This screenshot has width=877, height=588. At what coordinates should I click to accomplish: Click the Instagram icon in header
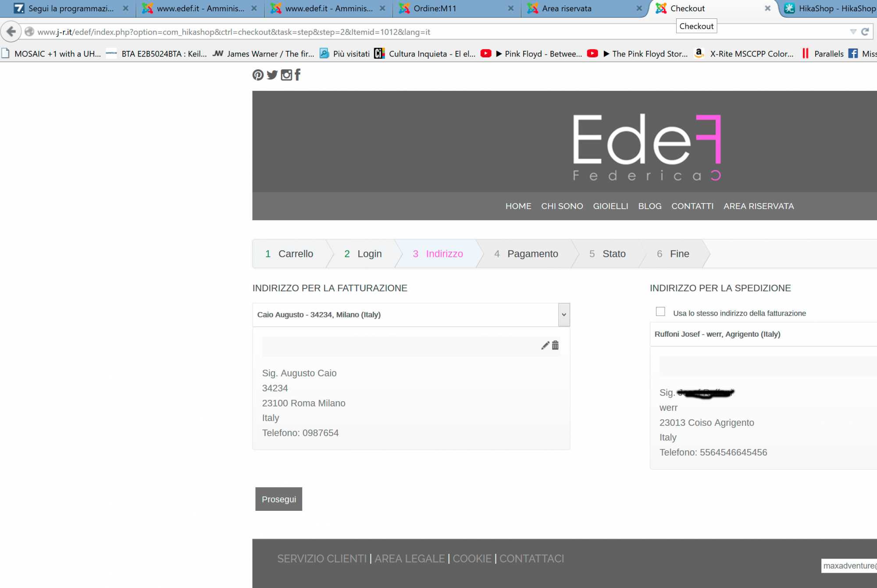[x=286, y=75]
